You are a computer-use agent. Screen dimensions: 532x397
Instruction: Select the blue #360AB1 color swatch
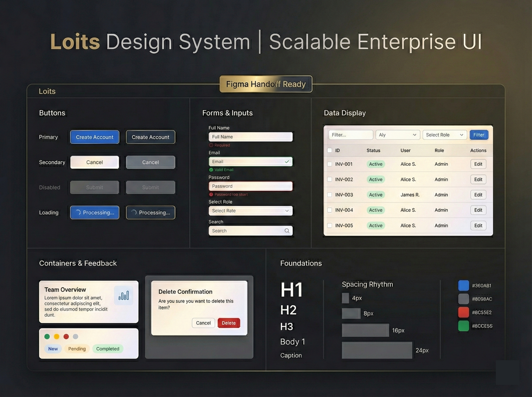[x=463, y=286]
